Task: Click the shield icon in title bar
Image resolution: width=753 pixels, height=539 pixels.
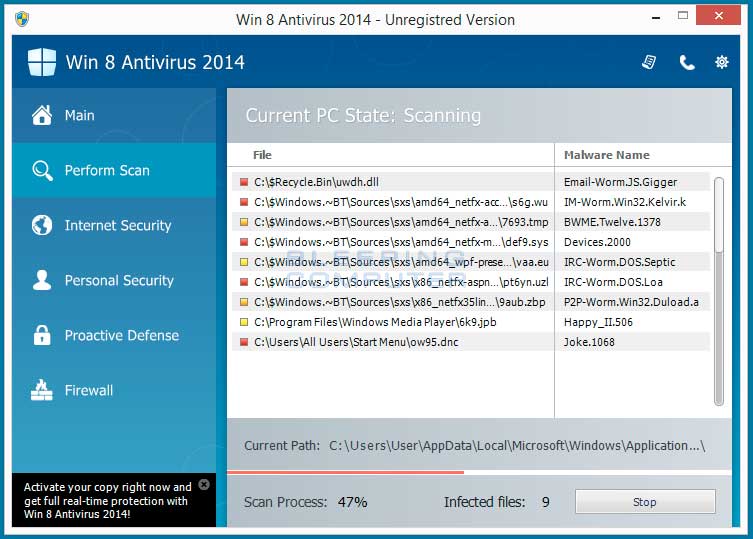Action: tap(22, 19)
